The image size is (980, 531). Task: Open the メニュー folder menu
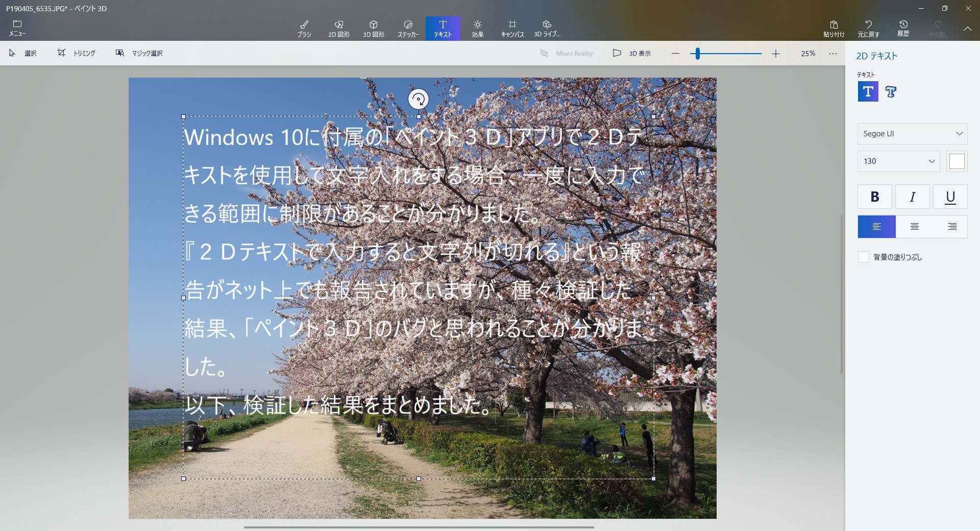[x=17, y=28]
